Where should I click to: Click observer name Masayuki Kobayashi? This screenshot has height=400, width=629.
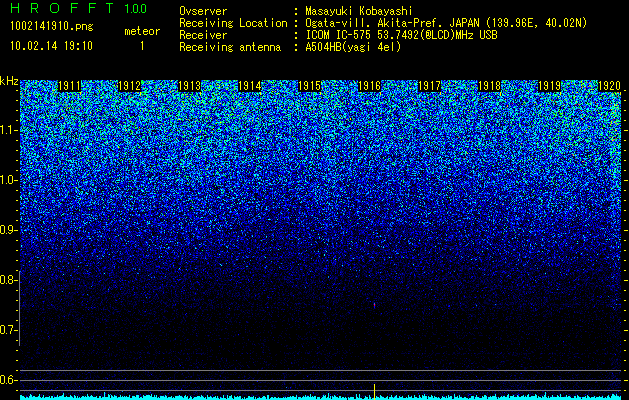pyautogui.click(x=359, y=11)
